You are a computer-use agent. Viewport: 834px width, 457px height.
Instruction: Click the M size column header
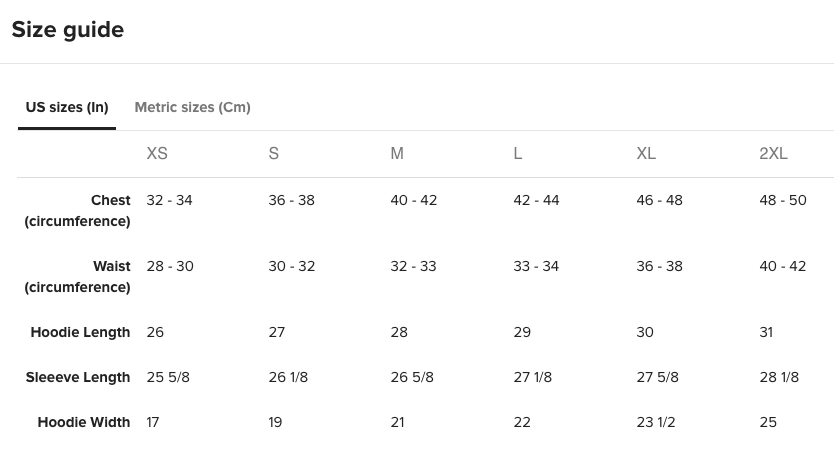click(397, 154)
